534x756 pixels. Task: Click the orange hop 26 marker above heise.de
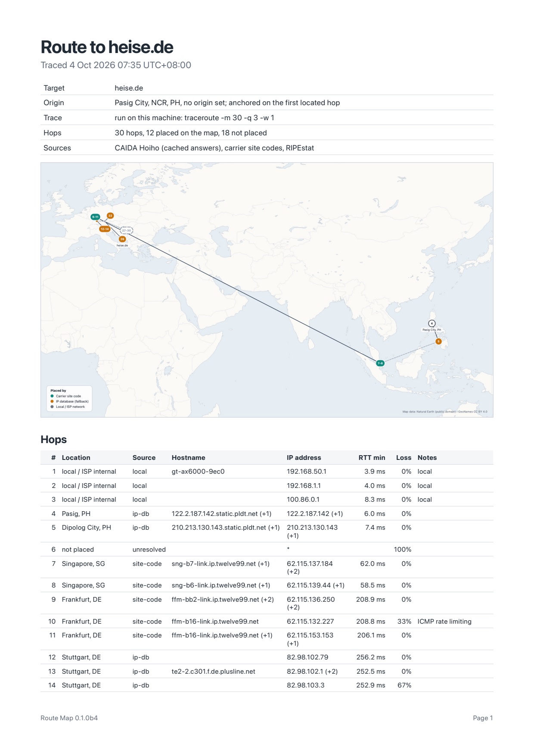tap(122, 239)
